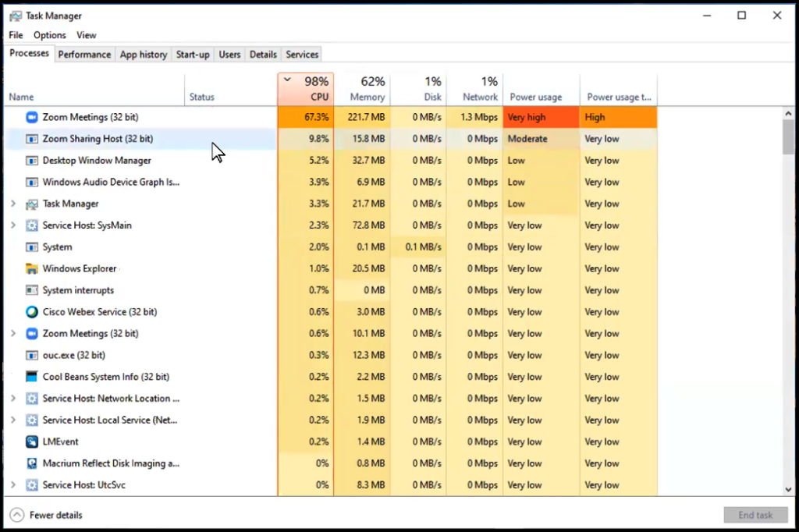The width and height of the screenshot is (799, 532).
Task: Click the ouc.exe process icon
Action: 31,355
